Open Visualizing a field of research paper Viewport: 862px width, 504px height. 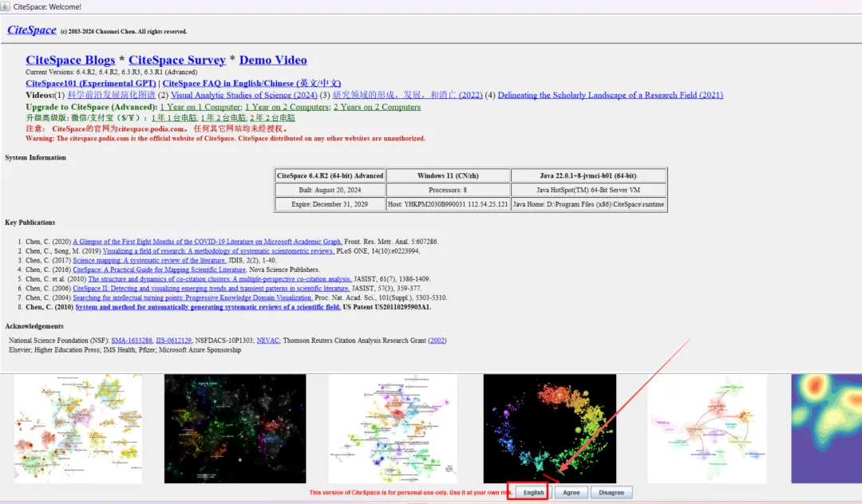pyautogui.click(x=218, y=251)
